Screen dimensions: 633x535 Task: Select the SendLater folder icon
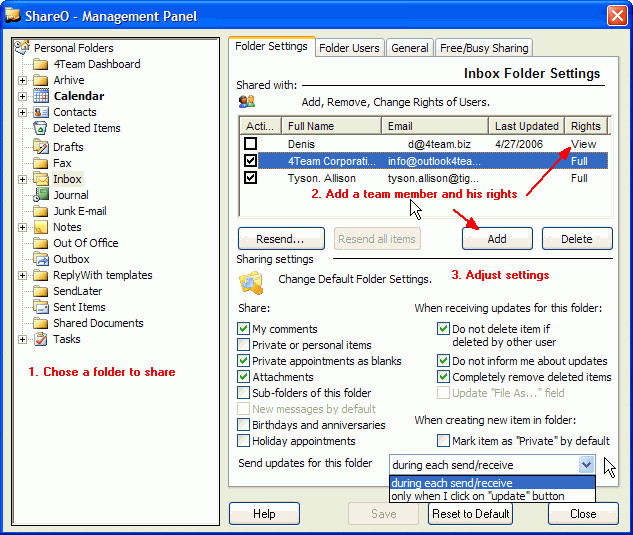click(x=40, y=291)
